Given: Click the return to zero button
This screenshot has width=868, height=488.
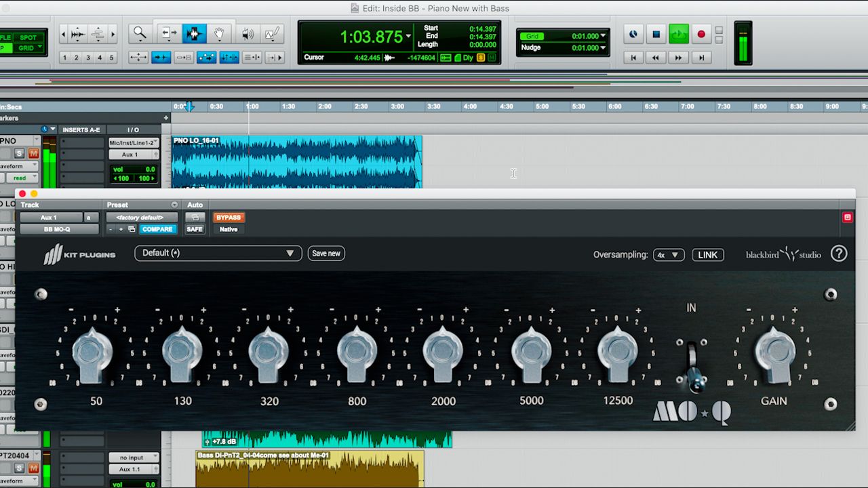Looking at the screenshot, I should point(633,58).
